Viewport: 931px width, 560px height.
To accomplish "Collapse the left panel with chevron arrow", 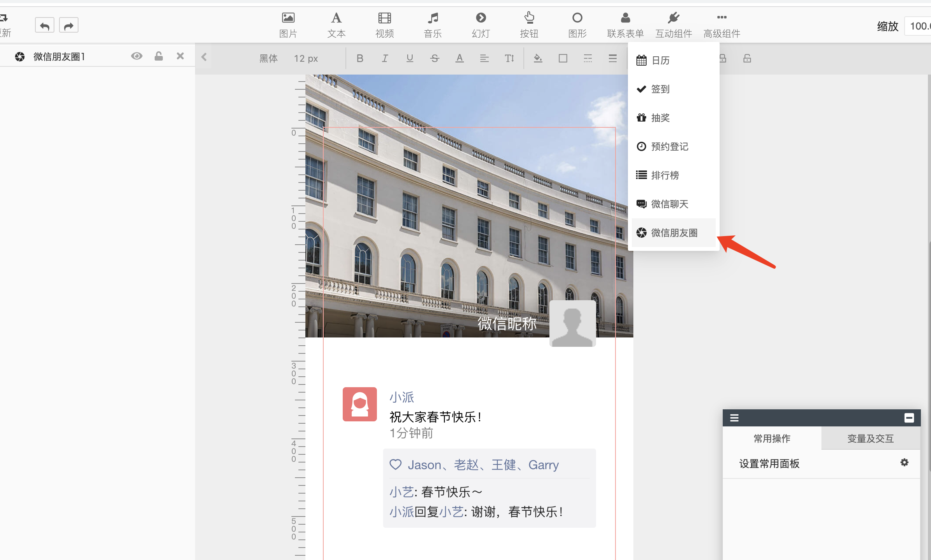I will click(204, 57).
